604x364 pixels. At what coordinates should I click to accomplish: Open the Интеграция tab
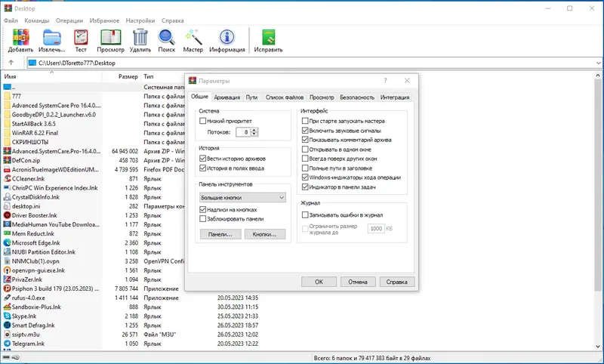click(394, 97)
